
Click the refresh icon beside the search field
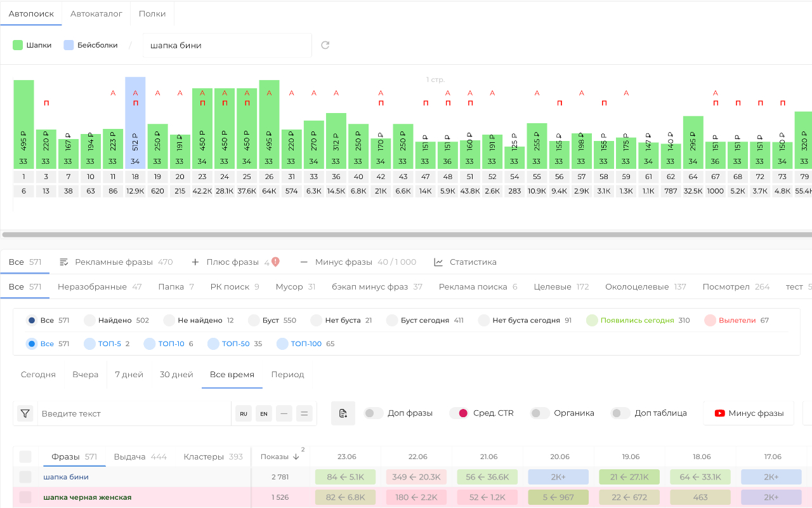(x=325, y=45)
